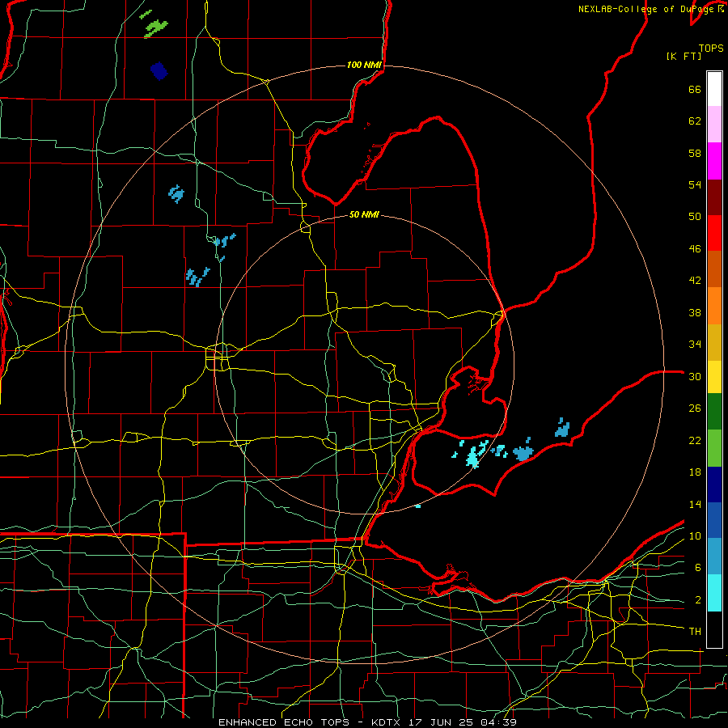
Task: Click the Enhanced Echo Tops KDTX caption
Action: tap(367, 722)
